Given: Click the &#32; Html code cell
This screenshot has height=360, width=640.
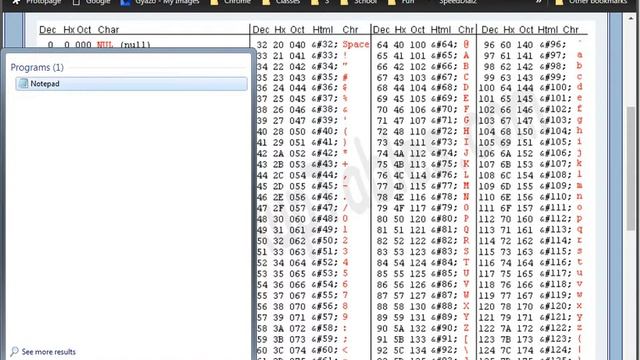Looking at the screenshot, I should coord(325,44).
